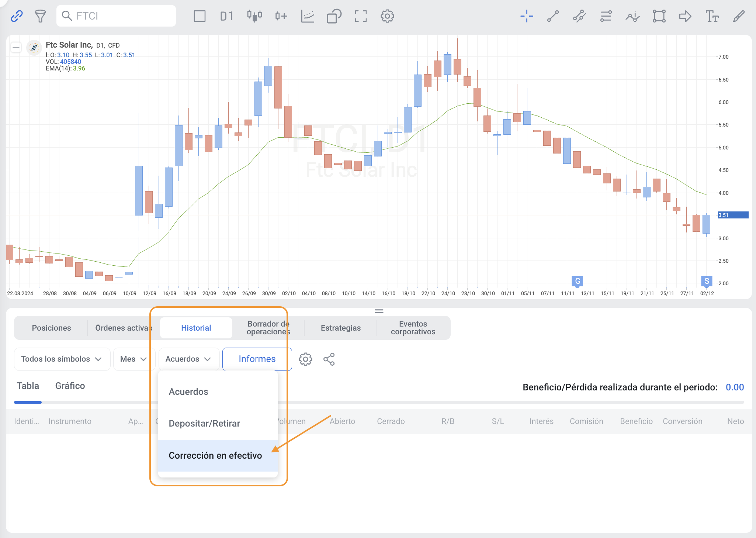Click the Informes button
756x538 pixels.
pos(257,359)
